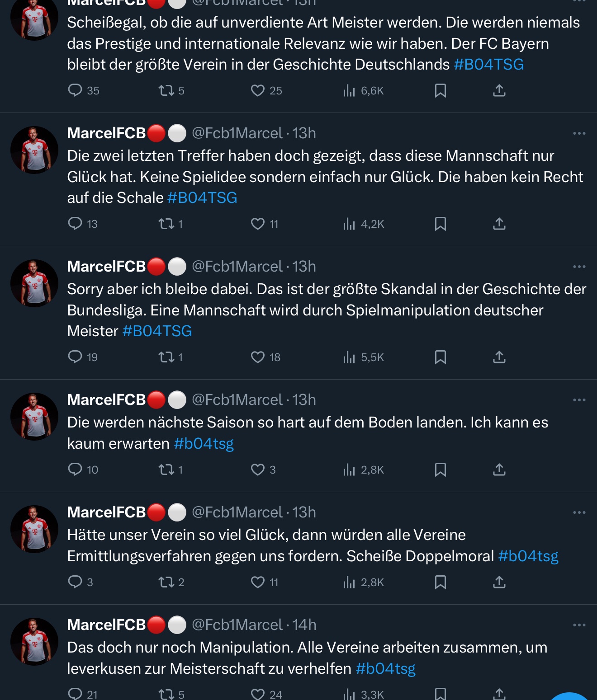The height and width of the screenshot is (700, 597).
Task: Open #b04tsg hashtag after 'kaum erwarten'
Action: (x=204, y=444)
